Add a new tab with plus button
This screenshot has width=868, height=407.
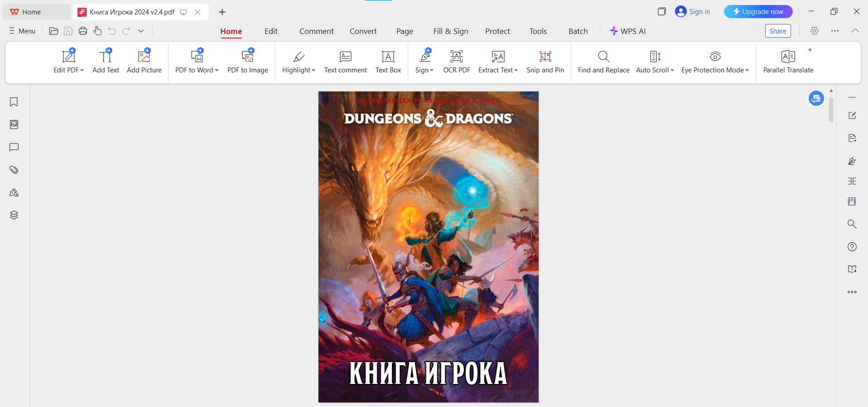[x=222, y=12]
